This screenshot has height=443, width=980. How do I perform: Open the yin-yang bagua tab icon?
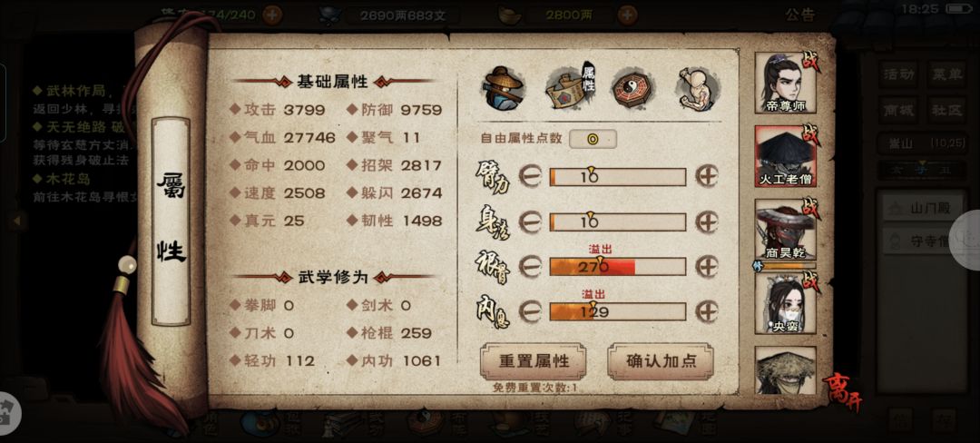coord(633,89)
